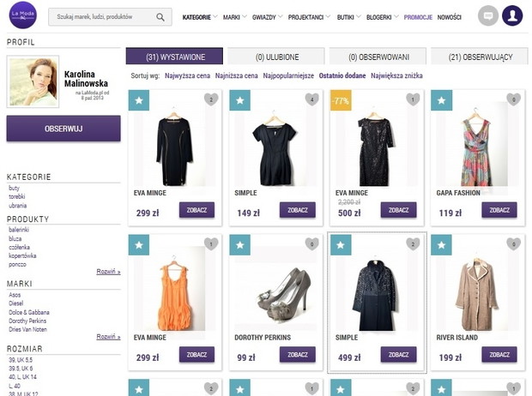This screenshot has width=532, height=396.
Task: Click ZOBACZ for Simple 149 zł dress
Action: pos(298,210)
